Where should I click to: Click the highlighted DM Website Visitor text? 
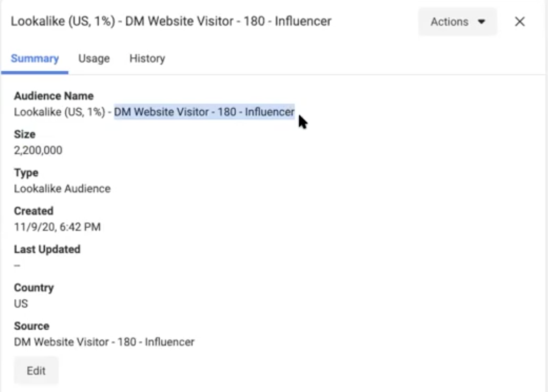point(204,112)
